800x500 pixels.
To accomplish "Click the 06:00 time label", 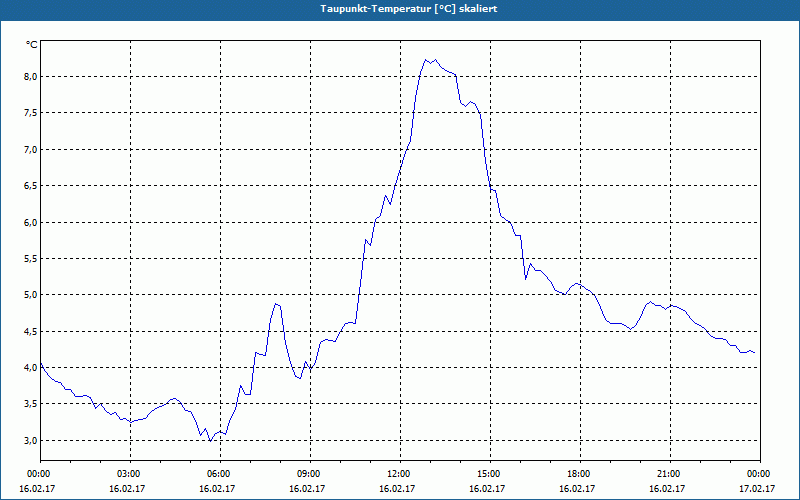I will coord(217,474).
